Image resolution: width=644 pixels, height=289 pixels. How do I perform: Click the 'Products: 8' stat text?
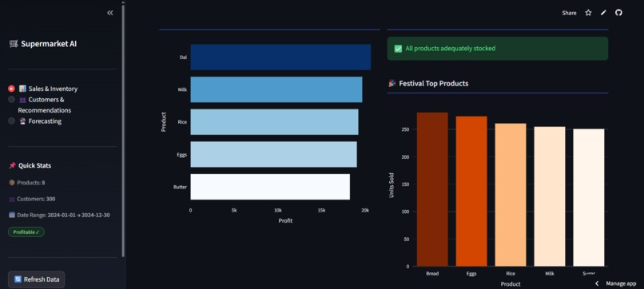coord(31,183)
